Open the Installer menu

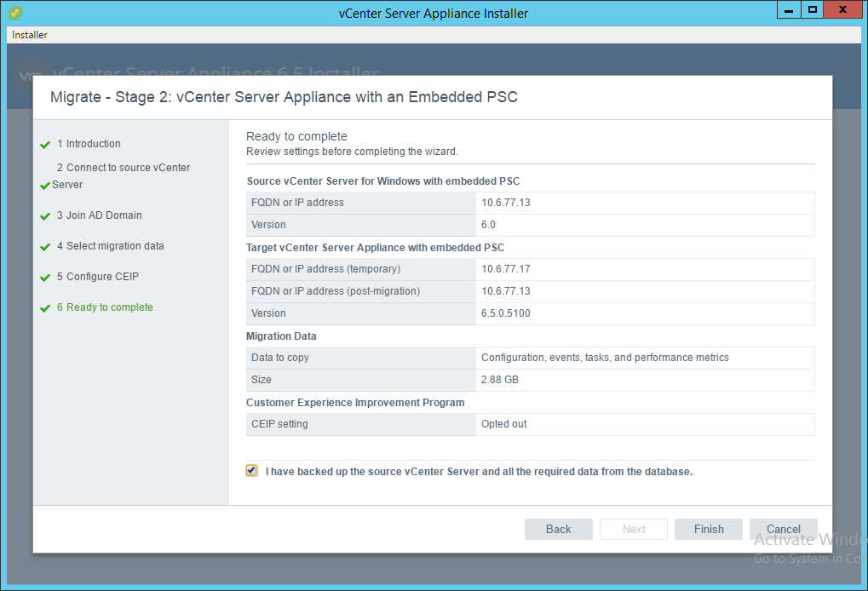point(29,35)
